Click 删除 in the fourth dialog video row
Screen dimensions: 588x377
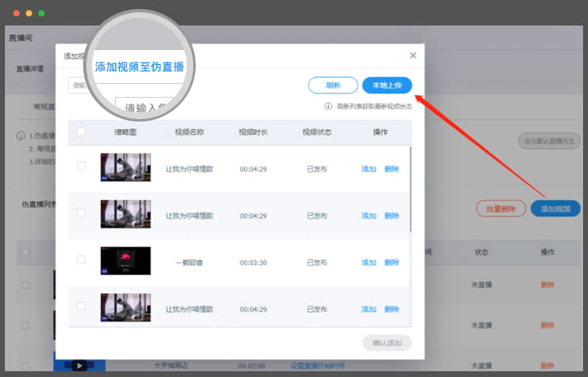(391, 310)
